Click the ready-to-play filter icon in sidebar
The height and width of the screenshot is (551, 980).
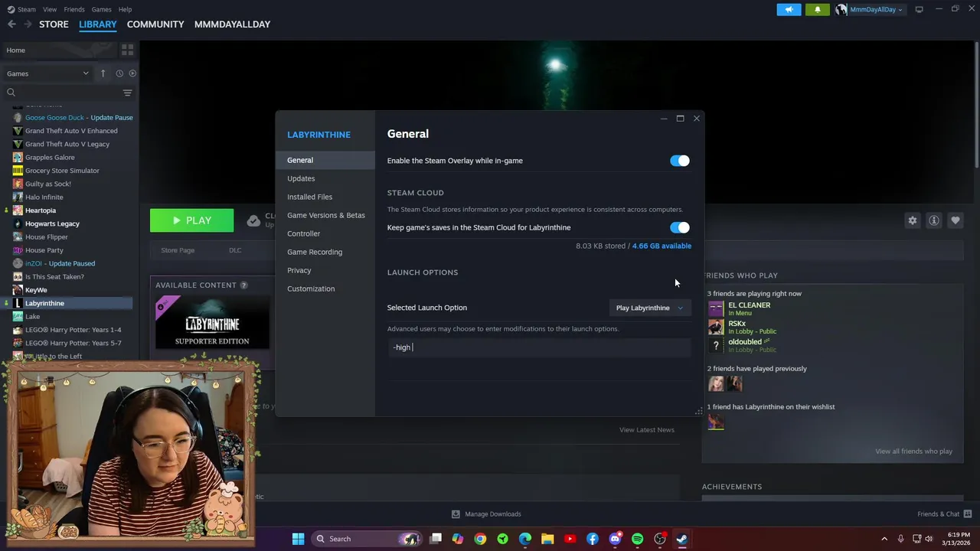pyautogui.click(x=132, y=73)
